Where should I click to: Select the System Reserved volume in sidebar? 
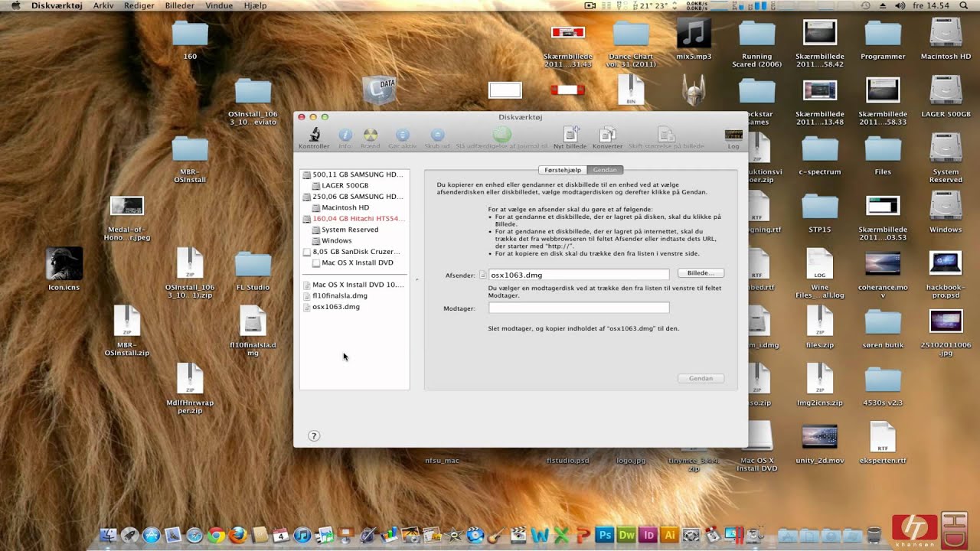[x=346, y=230]
